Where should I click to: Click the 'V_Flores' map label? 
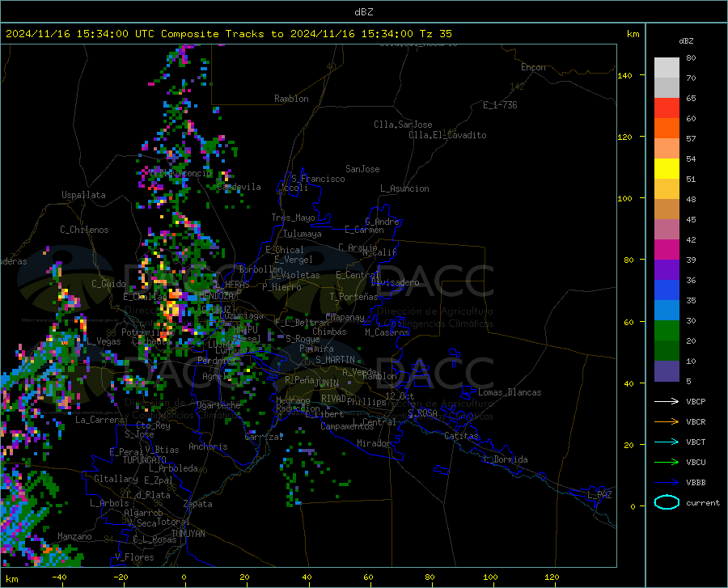coord(134,557)
